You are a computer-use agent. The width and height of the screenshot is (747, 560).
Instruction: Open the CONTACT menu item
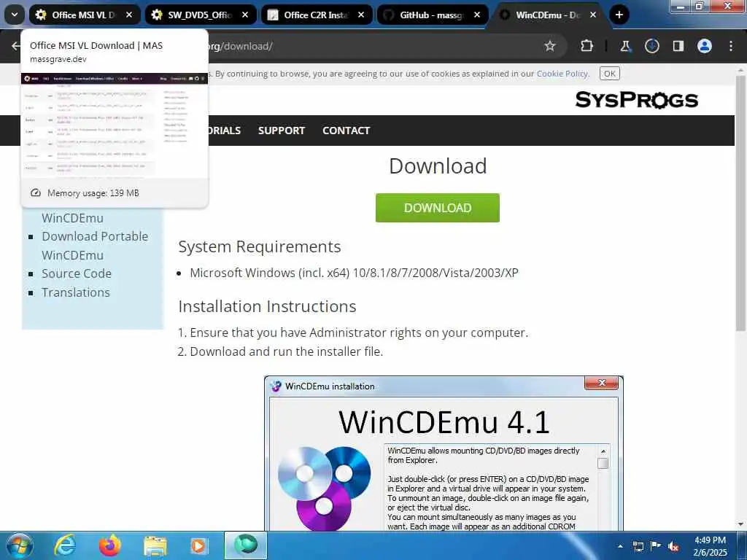pos(347,131)
